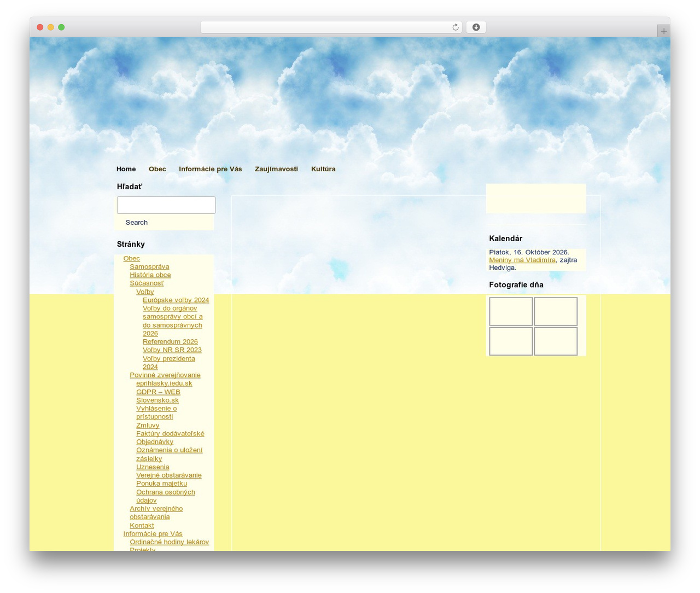Open Voľby do orgánov samosprávy obcí link
Viewport: 700px width, 593px height.
[172, 321]
